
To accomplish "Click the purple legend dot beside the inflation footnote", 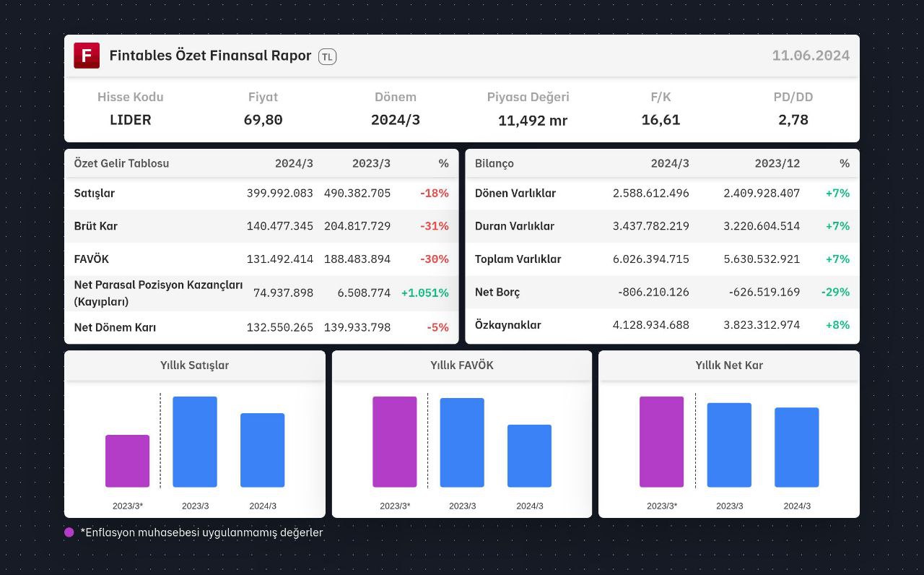I will tap(69, 532).
